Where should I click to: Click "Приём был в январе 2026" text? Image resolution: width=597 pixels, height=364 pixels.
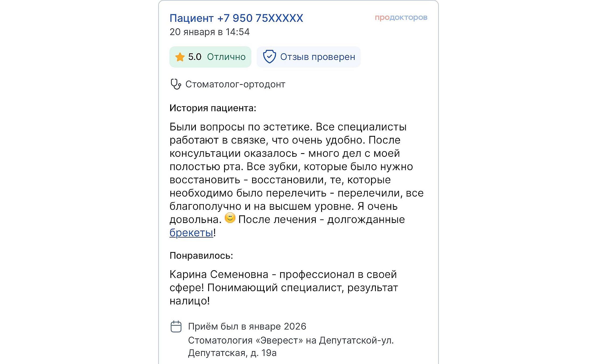click(247, 327)
